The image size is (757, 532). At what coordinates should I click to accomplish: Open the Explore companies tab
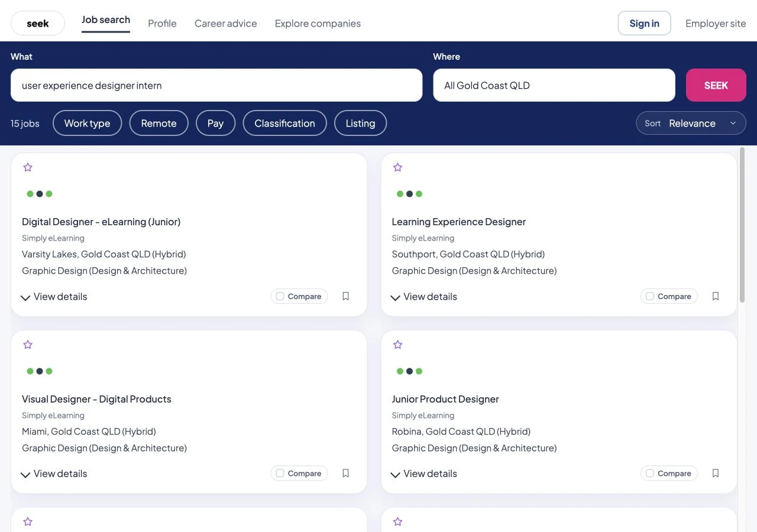click(318, 24)
